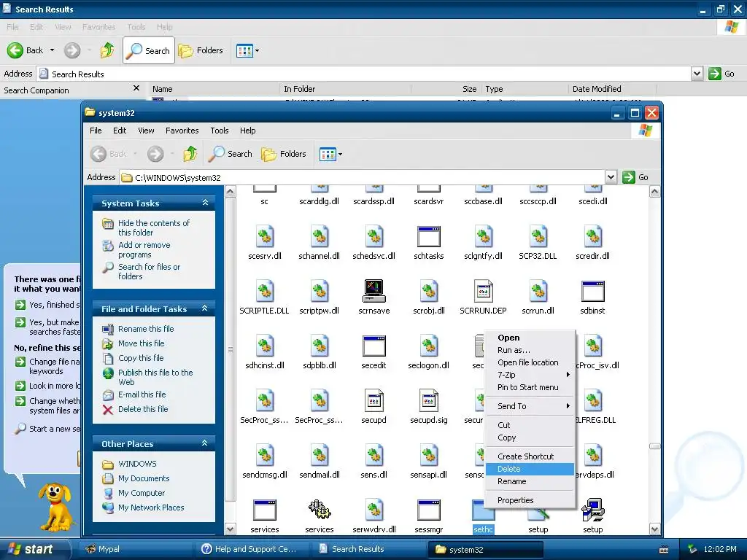The image size is (747, 560).
Task: Select the seclogon.dll file icon
Action: click(429, 346)
